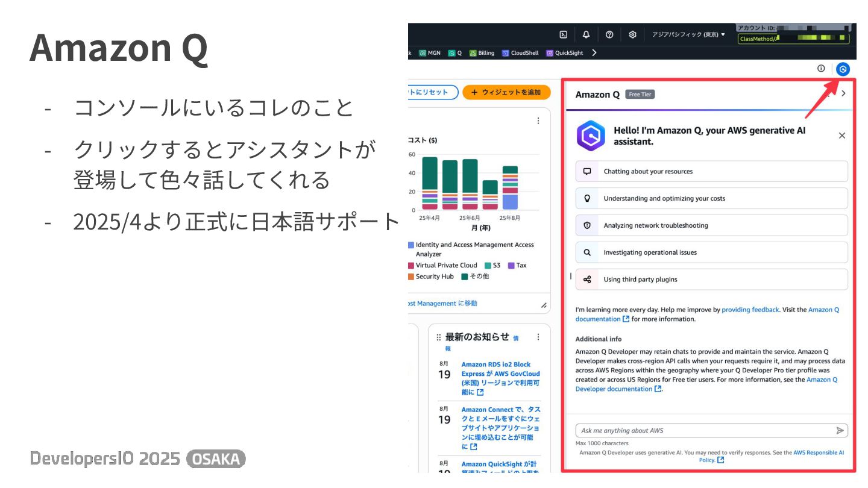Click the lightbulb icon on the costs suggestion

587,198
